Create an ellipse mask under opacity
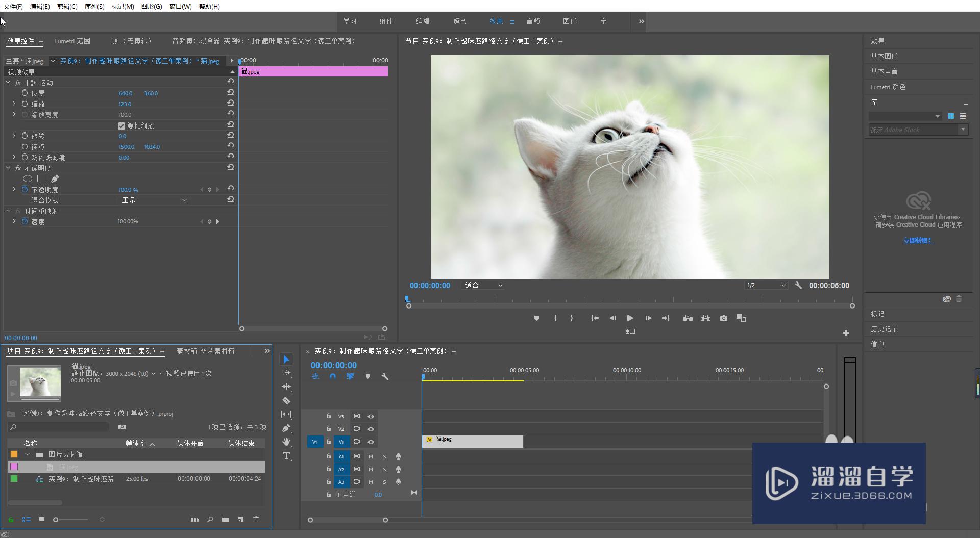980x538 pixels. 28,178
